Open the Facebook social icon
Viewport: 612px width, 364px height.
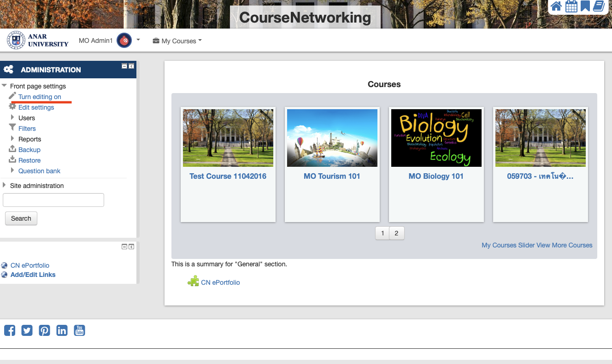(10, 330)
